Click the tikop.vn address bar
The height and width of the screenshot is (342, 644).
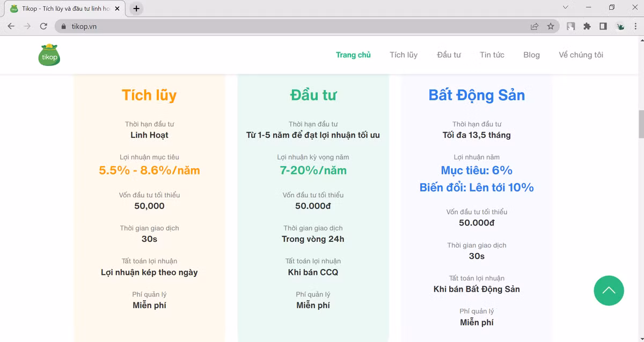pyautogui.click(x=268, y=26)
